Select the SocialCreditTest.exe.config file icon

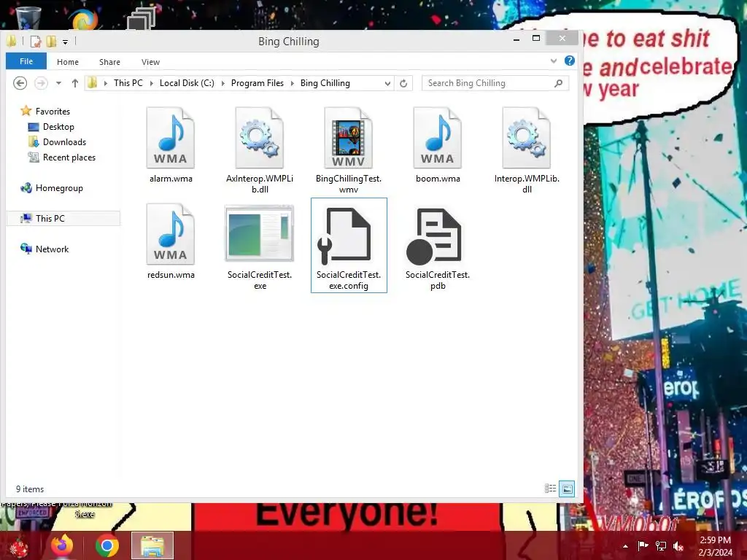click(345, 236)
